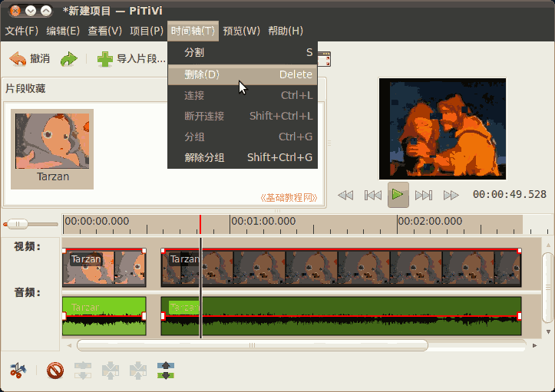Click the horizontal timeline scrollbar thumb
Viewport: 555px width, 392px height.
click(x=252, y=345)
